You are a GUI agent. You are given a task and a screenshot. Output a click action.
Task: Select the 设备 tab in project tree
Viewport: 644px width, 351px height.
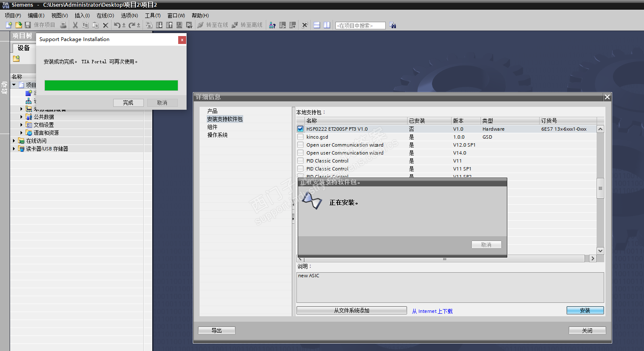pos(23,48)
